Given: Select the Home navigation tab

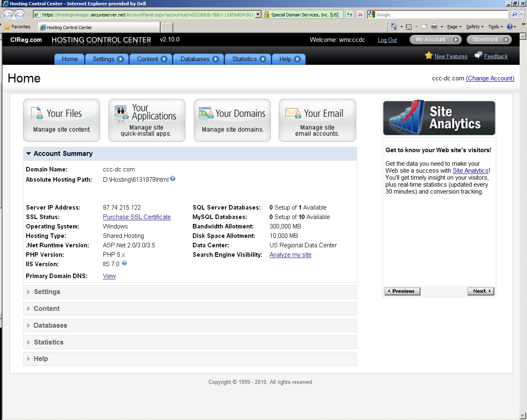Looking at the screenshot, I should click(69, 59).
